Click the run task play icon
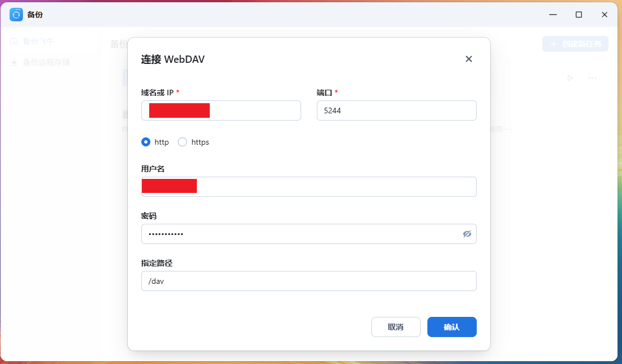Viewport: 622px width, 364px height. click(x=570, y=78)
